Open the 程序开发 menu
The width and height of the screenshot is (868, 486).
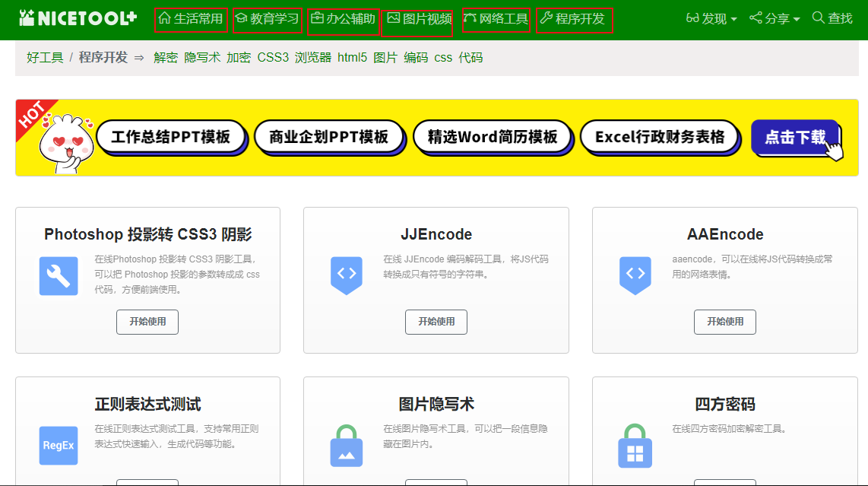(574, 20)
